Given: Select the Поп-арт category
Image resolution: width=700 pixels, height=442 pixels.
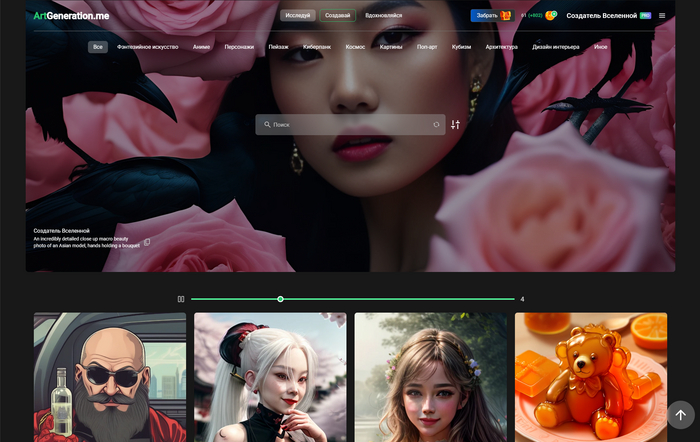Looking at the screenshot, I should point(427,47).
